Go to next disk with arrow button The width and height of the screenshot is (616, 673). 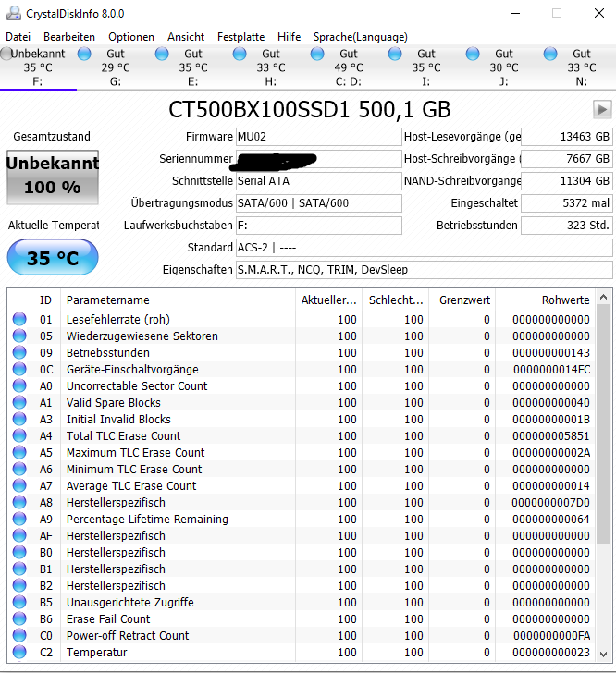coord(602,110)
